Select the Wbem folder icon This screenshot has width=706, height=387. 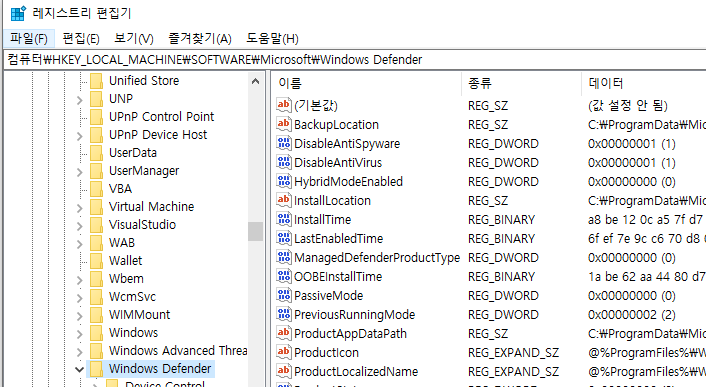click(x=96, y=279)
